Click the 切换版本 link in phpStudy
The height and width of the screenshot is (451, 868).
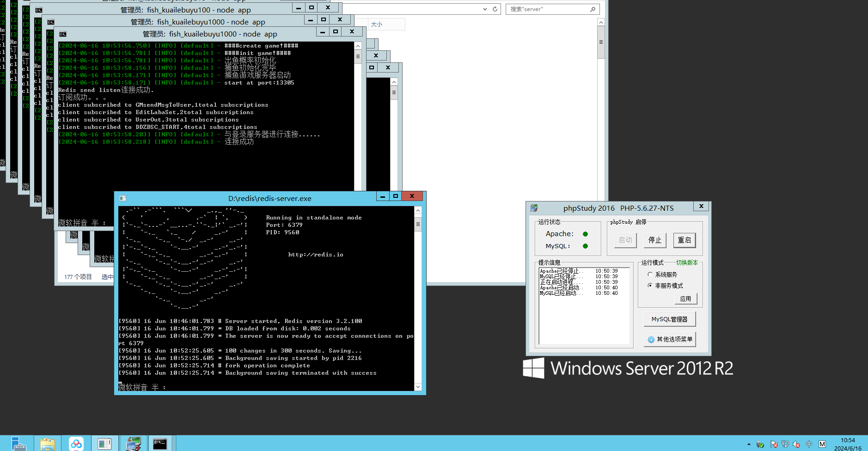(x=687, y=262)
